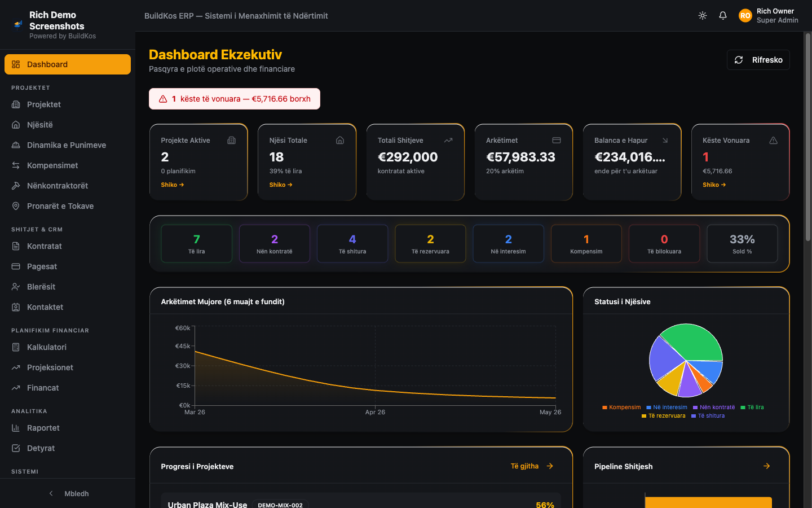Click the Kompensim orange legend swatch

click(604, 407)
